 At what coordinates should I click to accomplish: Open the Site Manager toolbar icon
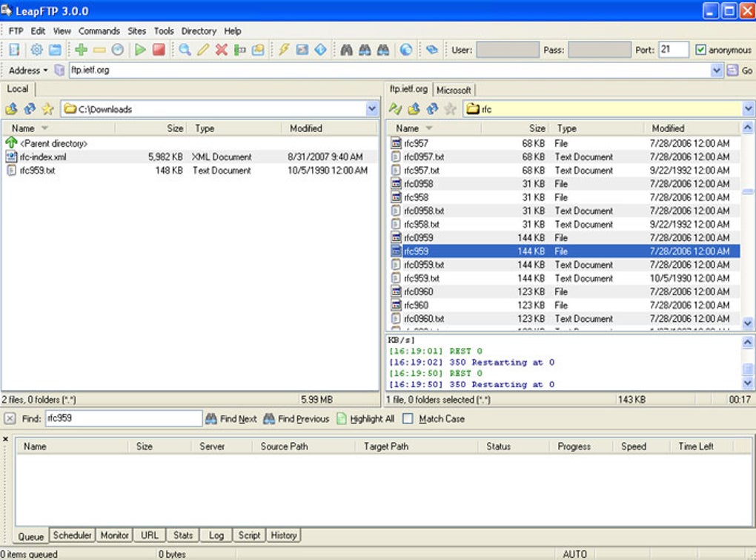pyautogui.click(x=15, y=50)
